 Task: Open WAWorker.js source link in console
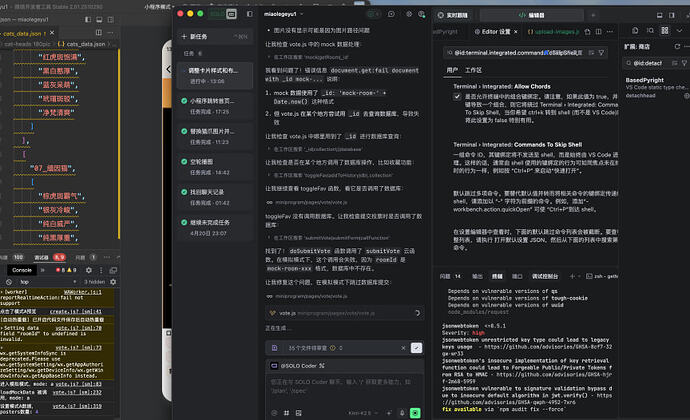pos(83,292)
